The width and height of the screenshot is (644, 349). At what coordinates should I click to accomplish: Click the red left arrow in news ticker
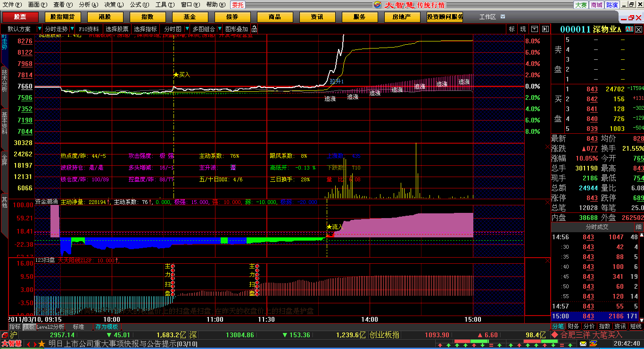[28, 344]
